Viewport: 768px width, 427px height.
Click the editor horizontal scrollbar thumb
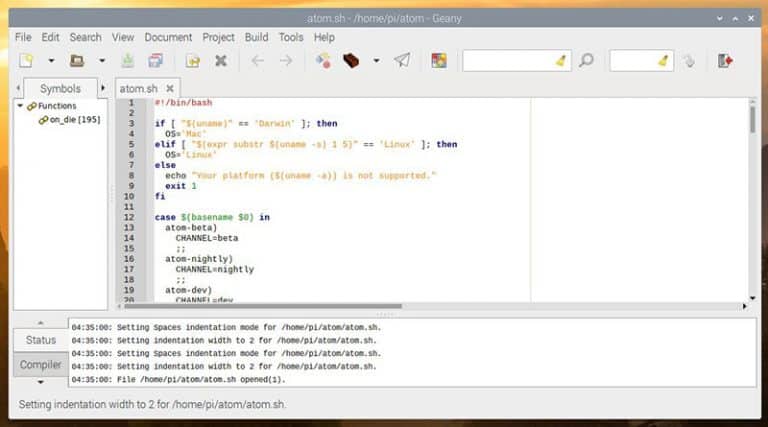coord(263,306)
